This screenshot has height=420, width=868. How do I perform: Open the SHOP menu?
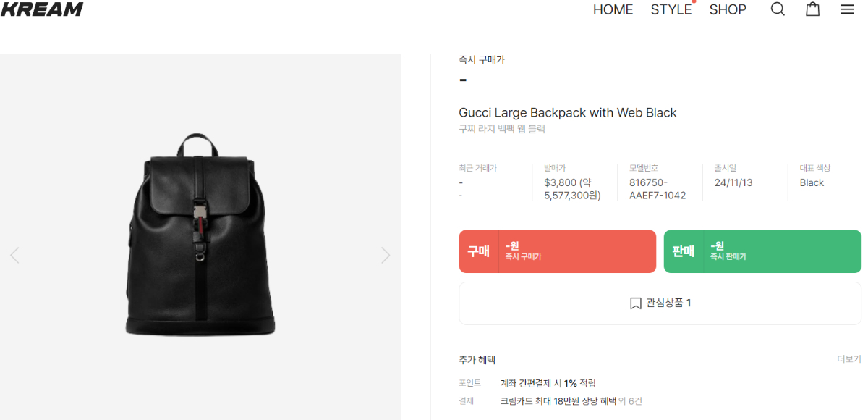point(727,9)
